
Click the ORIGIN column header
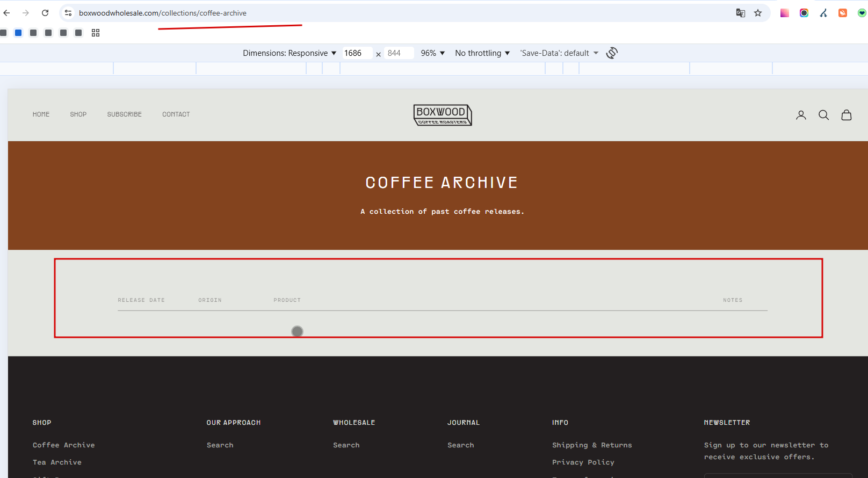click(210, 300)
